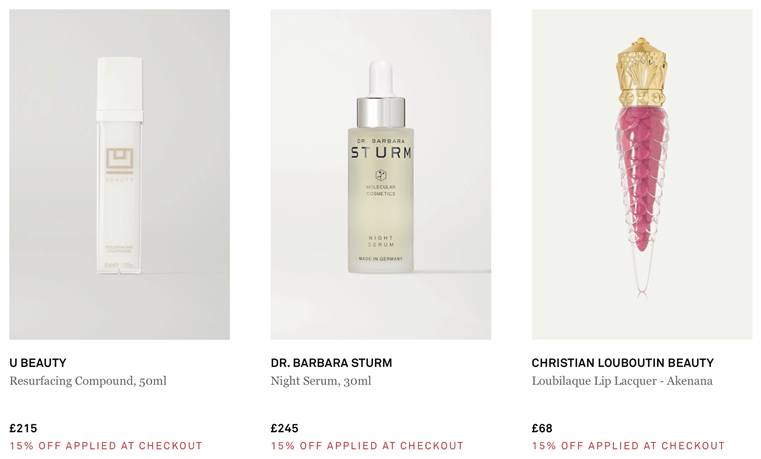
Task: Click the 15% off promo under Christian Louboutin
Action: 629,445
